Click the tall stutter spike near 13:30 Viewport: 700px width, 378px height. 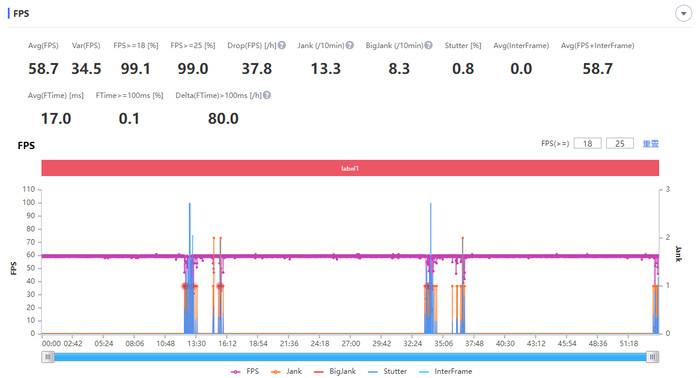(x=190, y=268)
